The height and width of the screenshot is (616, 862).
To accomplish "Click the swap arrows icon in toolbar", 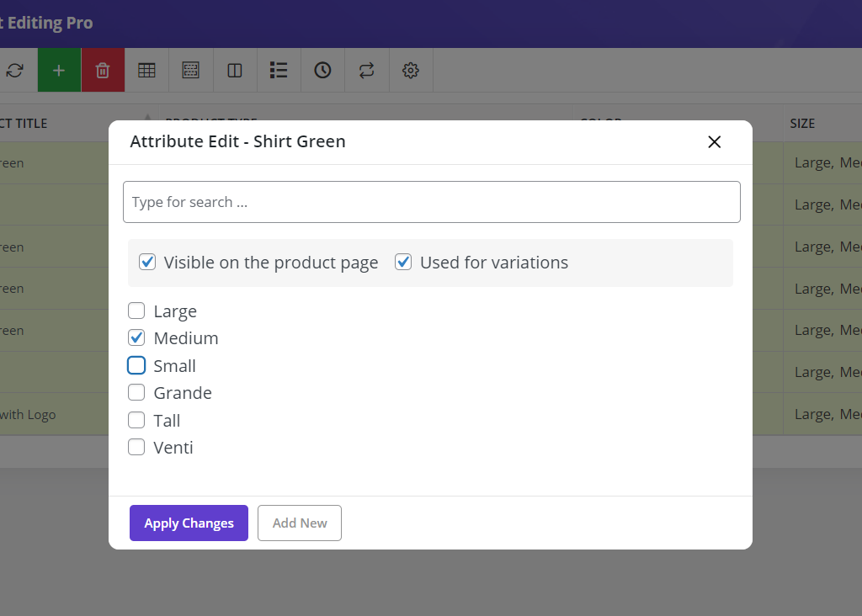I will tap(366, 71).
